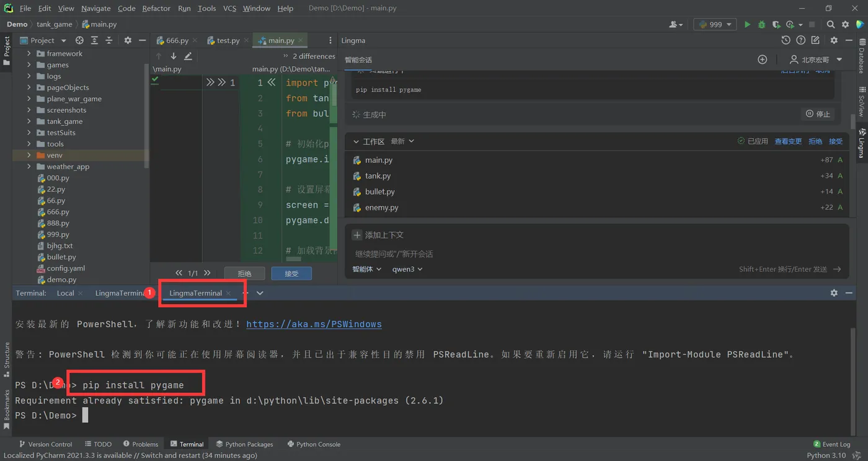The image size is (868, 461).
Task: Open IDE settings gear in top toolbar
Action: click(845, 24)
